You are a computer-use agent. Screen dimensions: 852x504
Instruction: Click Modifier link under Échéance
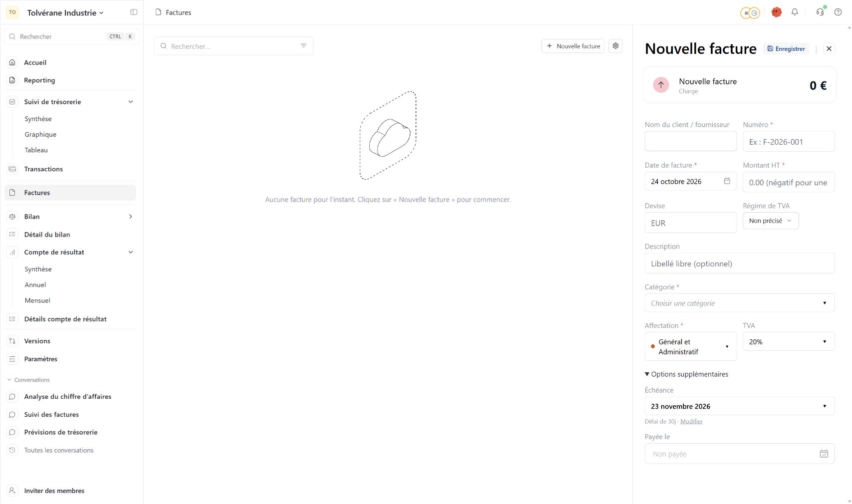691,422
